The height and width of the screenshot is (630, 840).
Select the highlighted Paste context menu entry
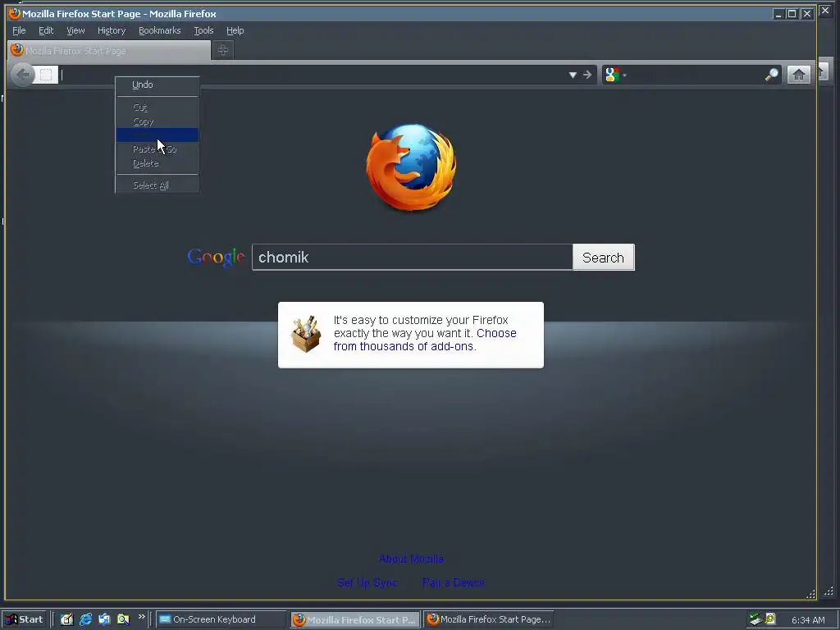[157, 135]
